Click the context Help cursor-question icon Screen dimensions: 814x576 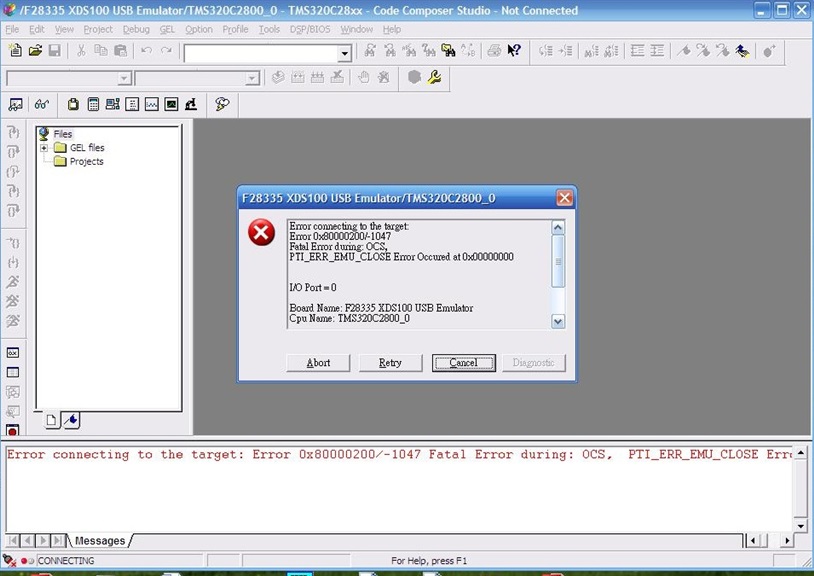pyautogui.click(x=514, y=50)
